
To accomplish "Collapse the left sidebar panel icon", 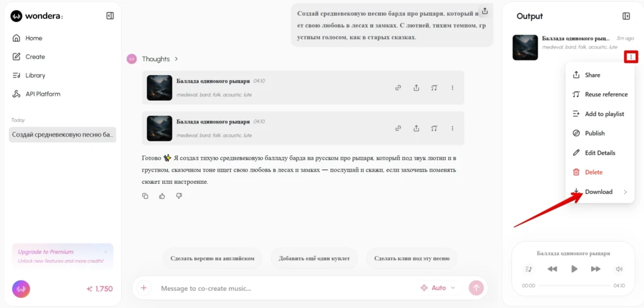I will click(109, 16).
